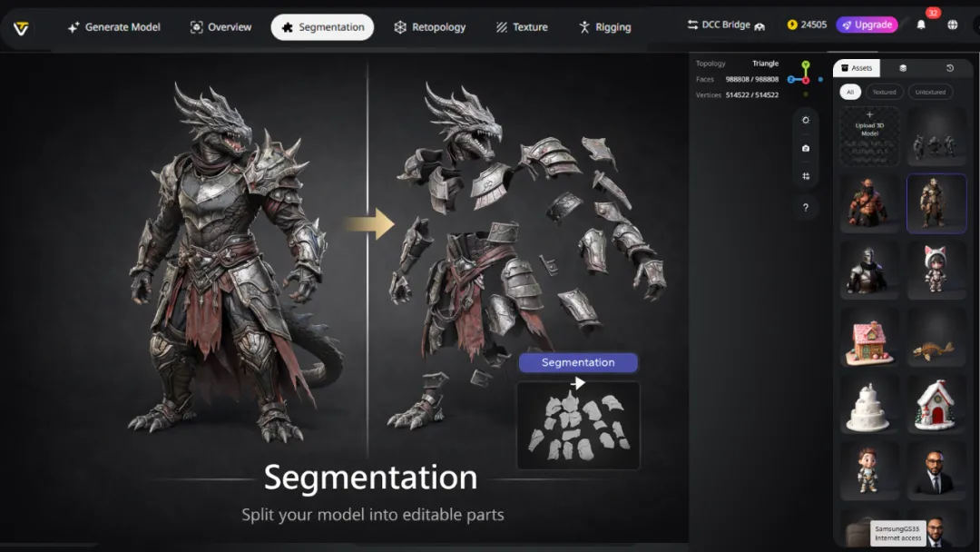
Task: Select the three armored figures thumbnail
Action: click(x=936, y=136)
